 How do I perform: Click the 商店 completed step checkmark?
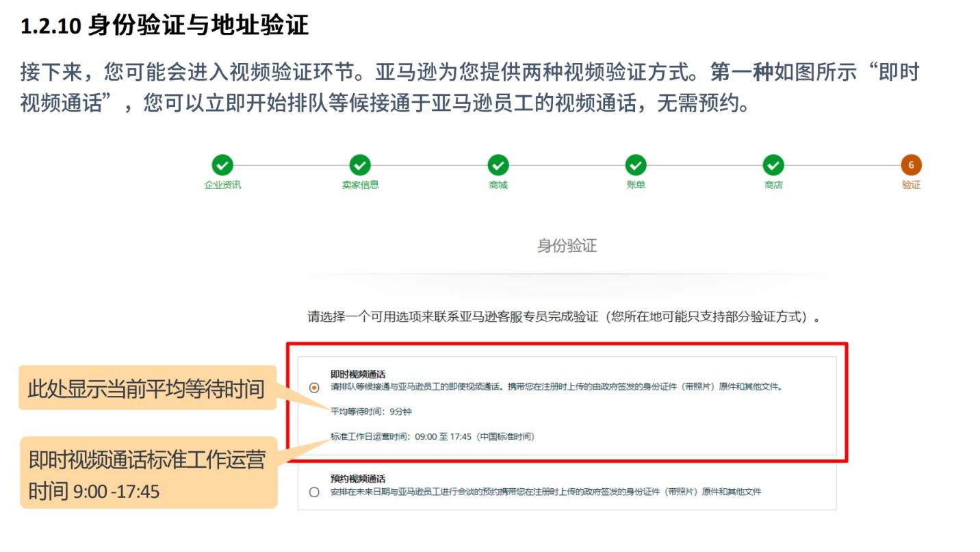(x=773, y=165)
